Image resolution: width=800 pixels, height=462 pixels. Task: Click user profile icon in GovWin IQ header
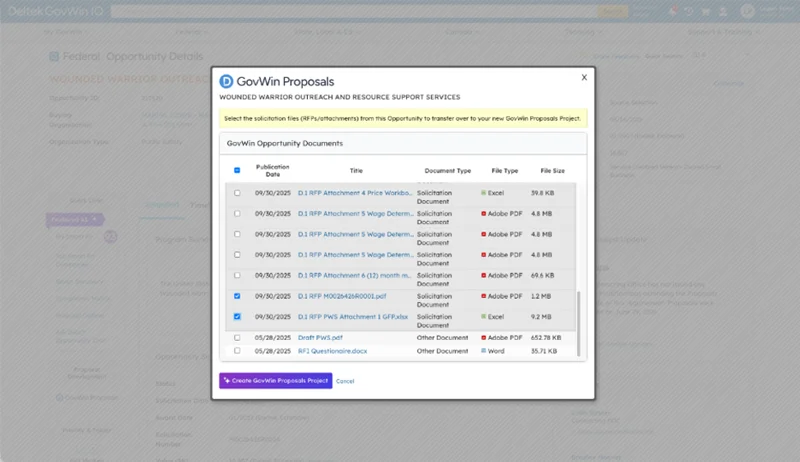(x=723, y=11)
